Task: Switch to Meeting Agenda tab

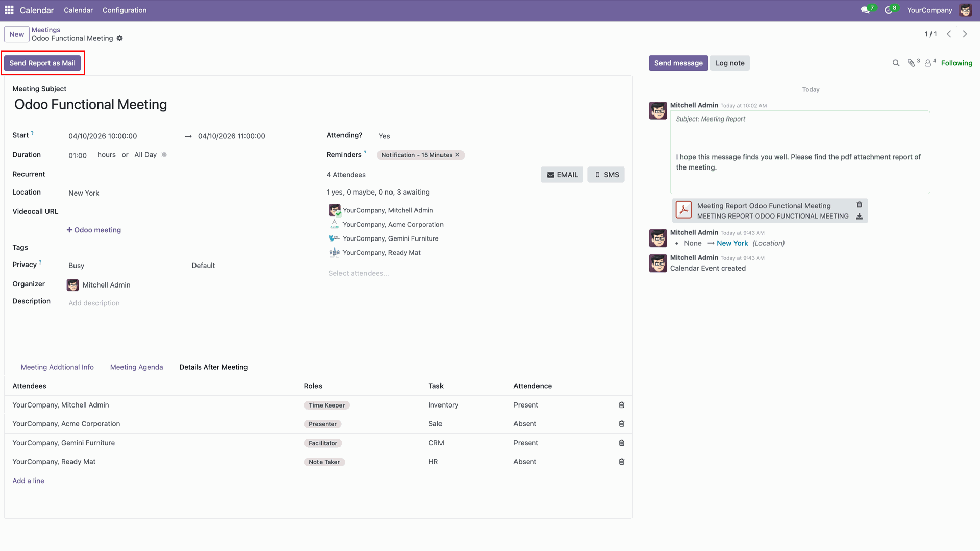Action: click(136, 367)
